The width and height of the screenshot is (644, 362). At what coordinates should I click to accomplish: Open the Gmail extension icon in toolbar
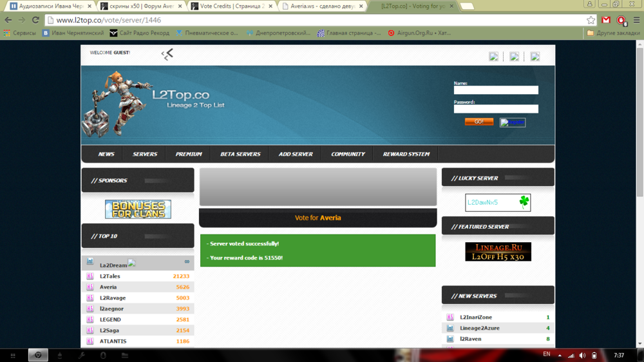(x=606, y=20)
